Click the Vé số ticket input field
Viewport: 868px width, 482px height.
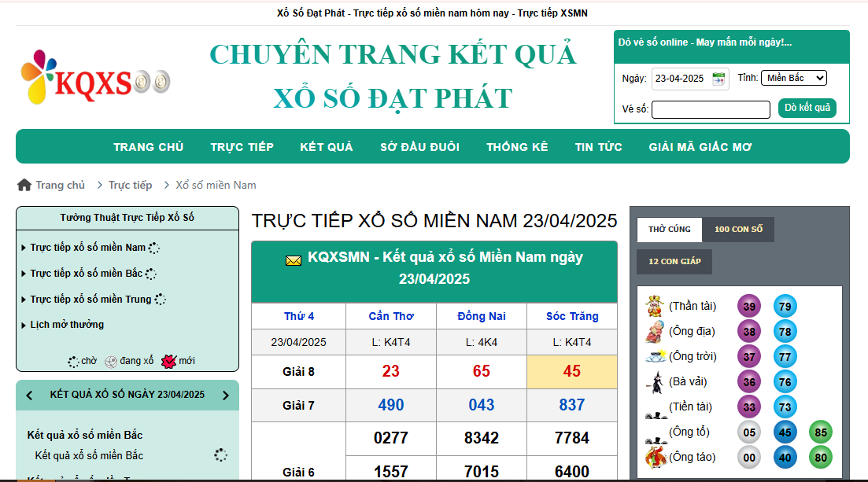tap(710, 110)
